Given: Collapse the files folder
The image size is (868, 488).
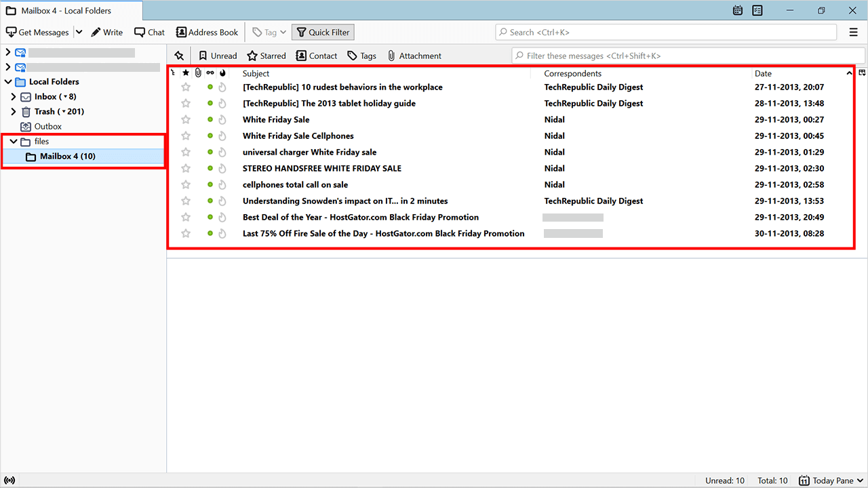Looking at the screenshot, I should click(x=14, y=142).
